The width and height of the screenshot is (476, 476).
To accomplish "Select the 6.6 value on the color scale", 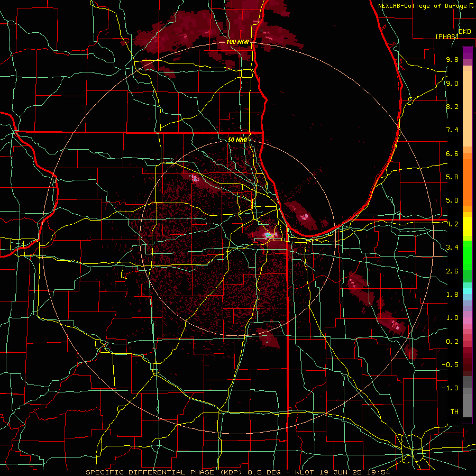I will (452, 153).
